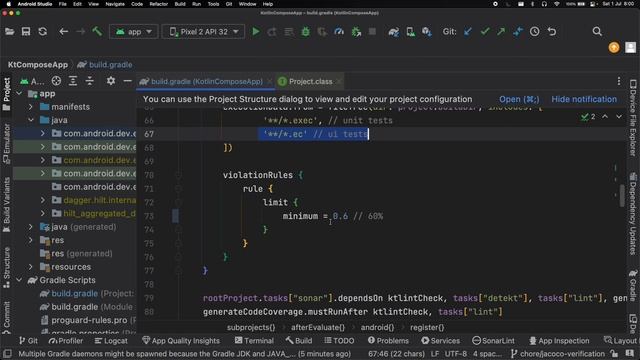This screenshot has height=360, width=640.
Task: Show Git history clock icon
Action: pos(535,31)
